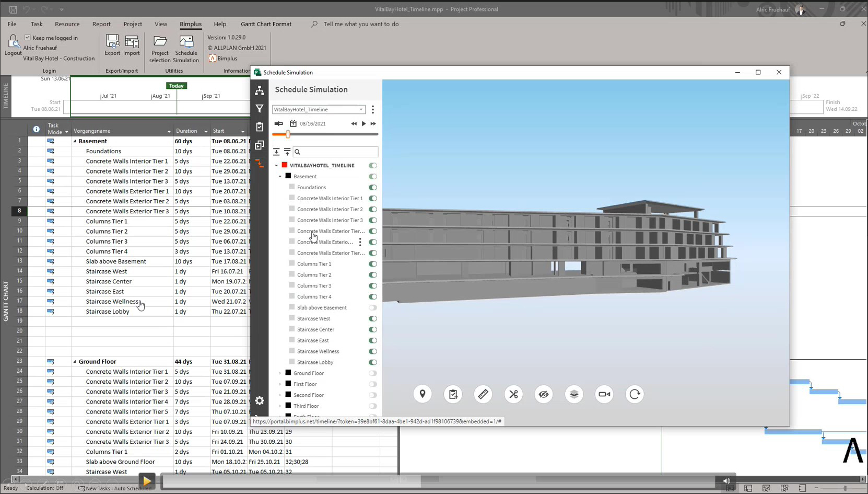Click the simulation date slider handle

click(288, 134)
